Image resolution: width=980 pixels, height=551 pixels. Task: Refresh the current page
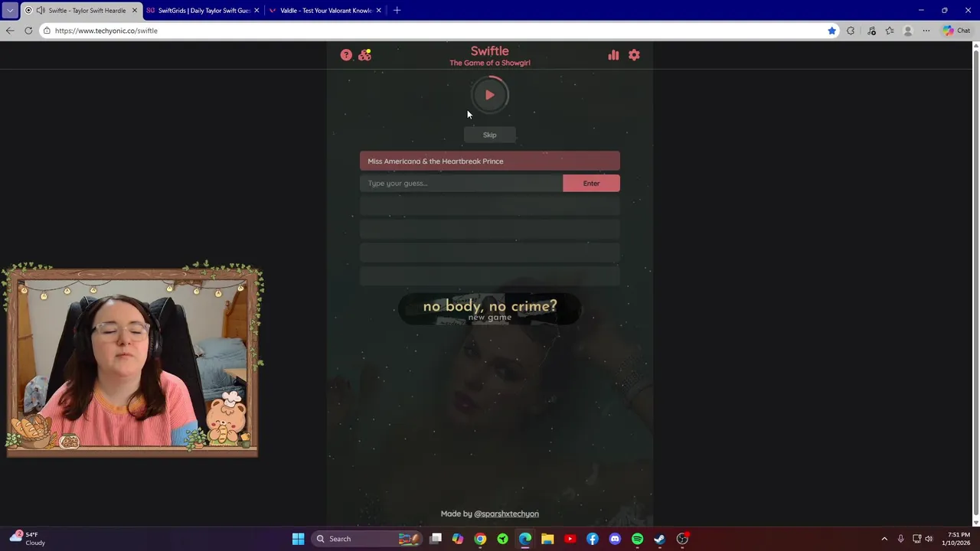pos(28,31)
